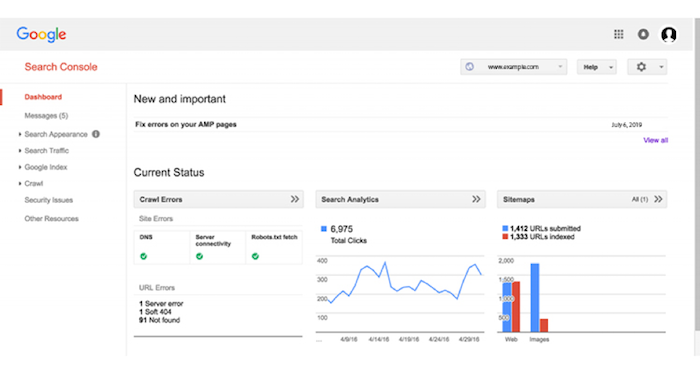Click the Robots.txt fetch green checkmark
700x373 pixels.
point(255,256)
